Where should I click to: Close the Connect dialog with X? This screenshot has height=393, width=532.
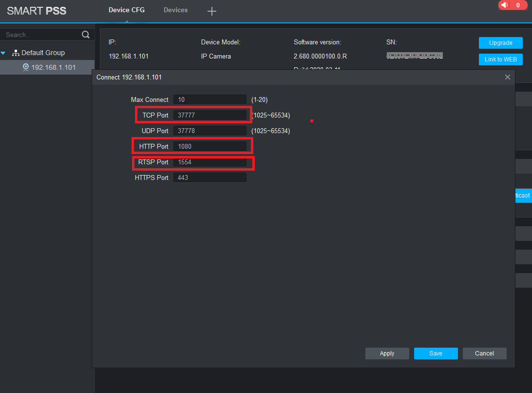(x=507, y=77)
